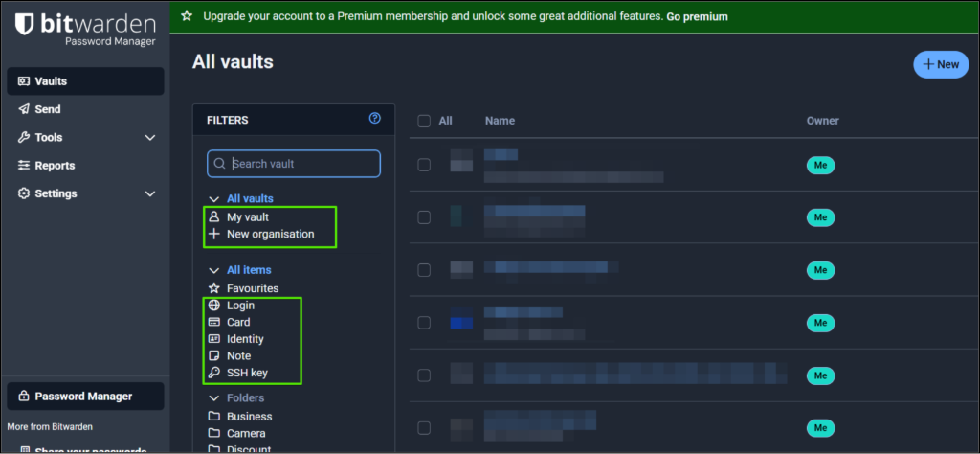Click the New item button
Viewport: 980px width, 454px height.
[x=940, y=64]
